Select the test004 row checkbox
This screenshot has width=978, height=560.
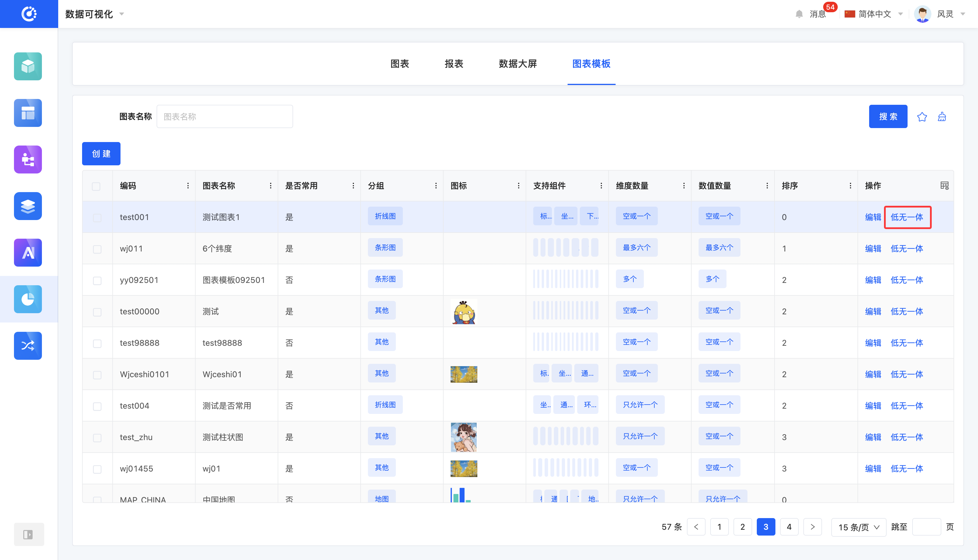pos(97,406)
